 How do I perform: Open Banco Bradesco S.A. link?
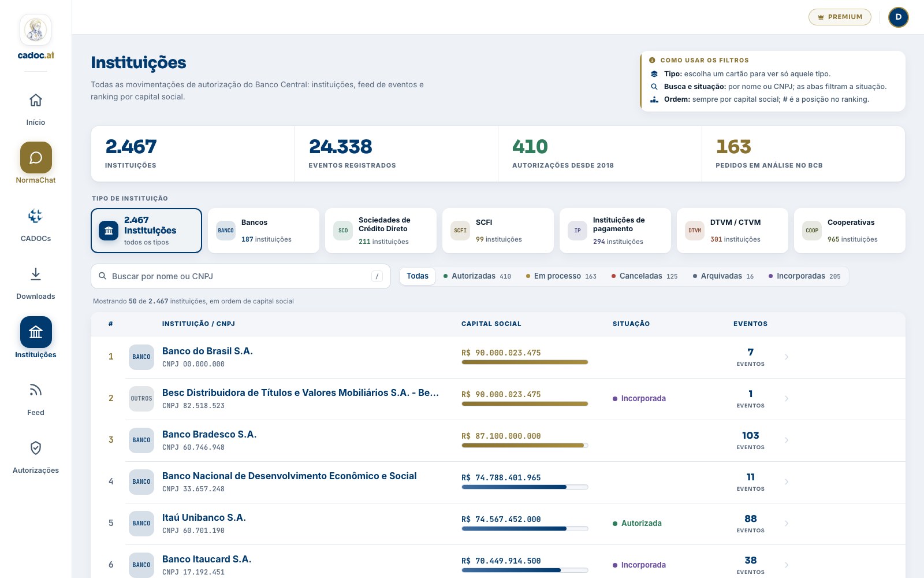click(209, 435)
